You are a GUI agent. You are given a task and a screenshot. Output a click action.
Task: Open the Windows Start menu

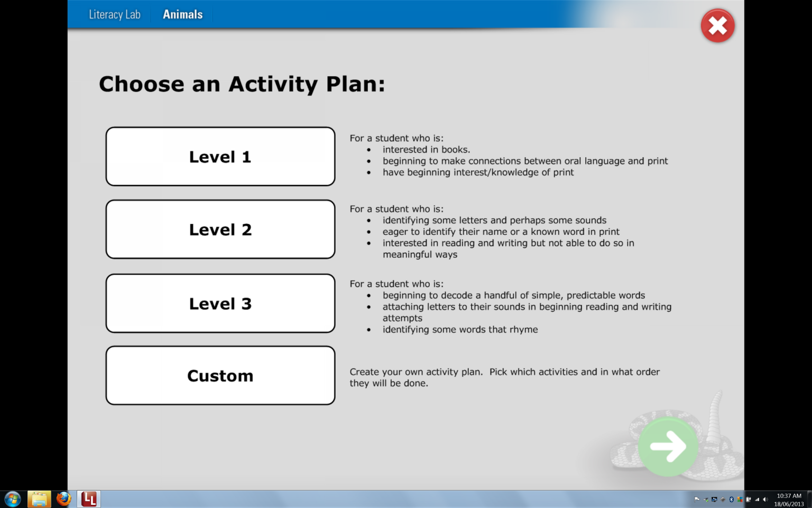pos(12,498)
